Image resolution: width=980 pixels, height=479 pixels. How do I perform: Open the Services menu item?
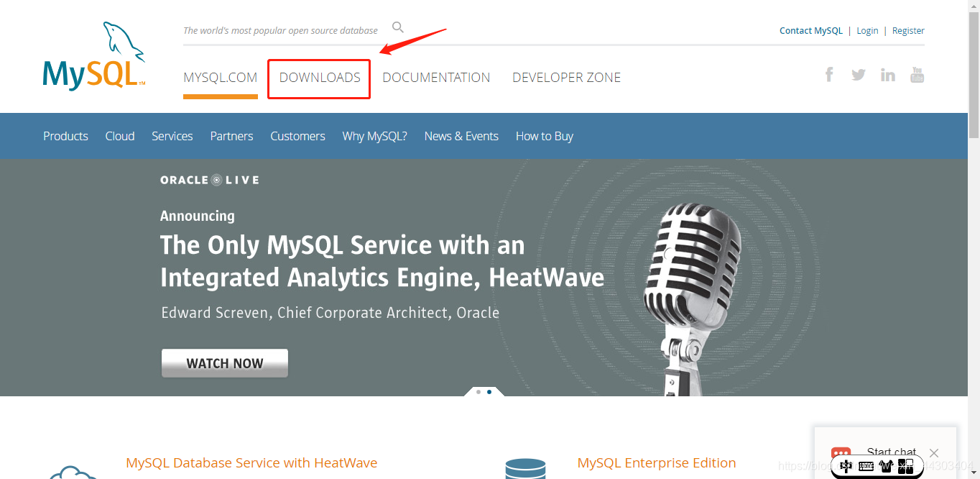(172, 136)
